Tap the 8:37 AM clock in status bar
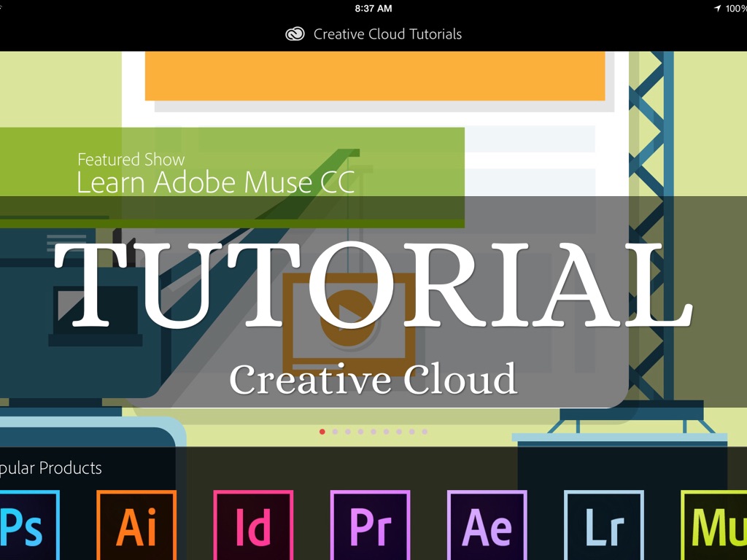The image size is (747, 560). (x=373, y=9)
